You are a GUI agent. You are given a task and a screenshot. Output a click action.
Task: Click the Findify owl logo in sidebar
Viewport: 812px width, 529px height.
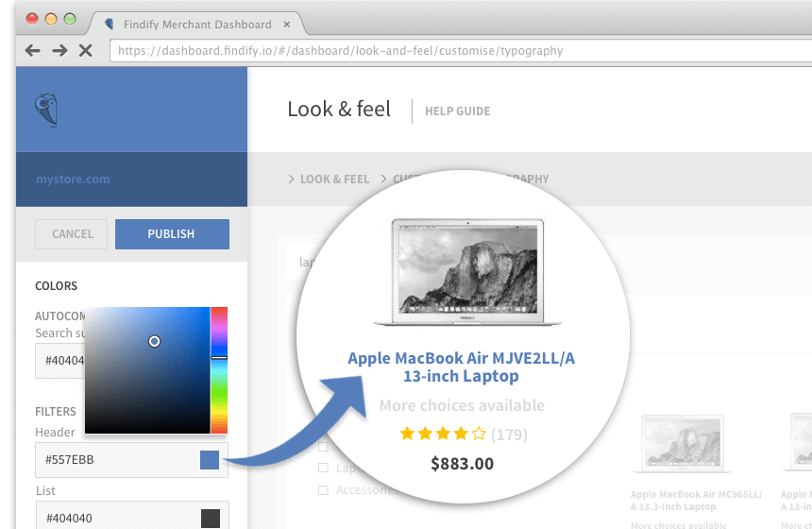46,110
